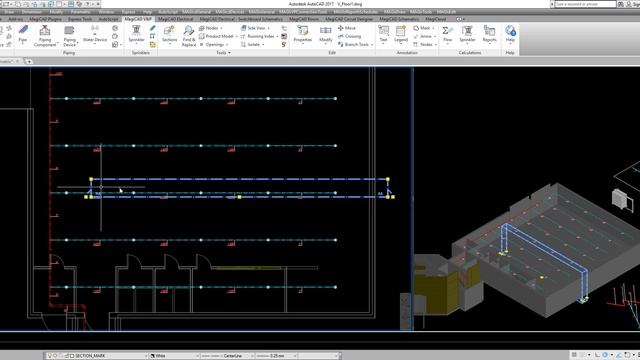Click the Arrow annotation tool
Viewport: 640px width, 360px height.
pos(424,36)
